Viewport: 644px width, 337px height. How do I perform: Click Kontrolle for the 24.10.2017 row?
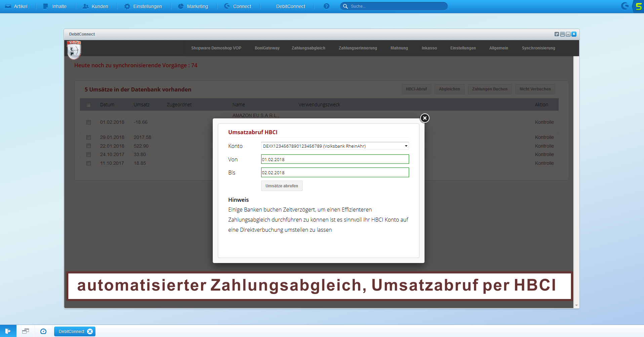[544, 154]
